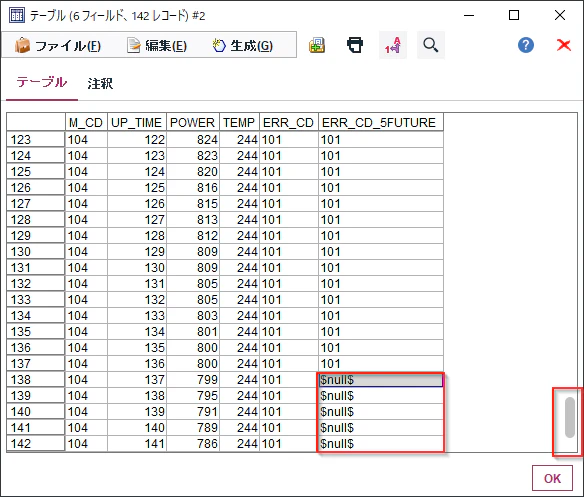Select row header 138

[x=35, y=380]
